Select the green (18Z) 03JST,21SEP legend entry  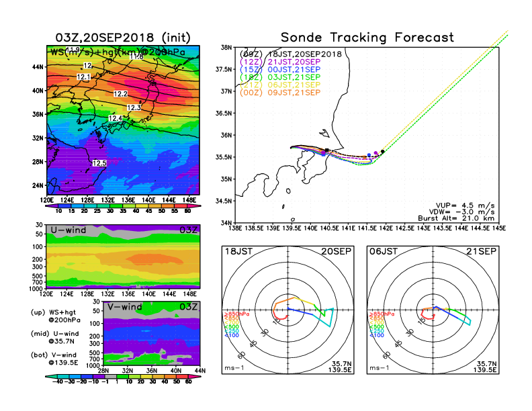point(280,77)
